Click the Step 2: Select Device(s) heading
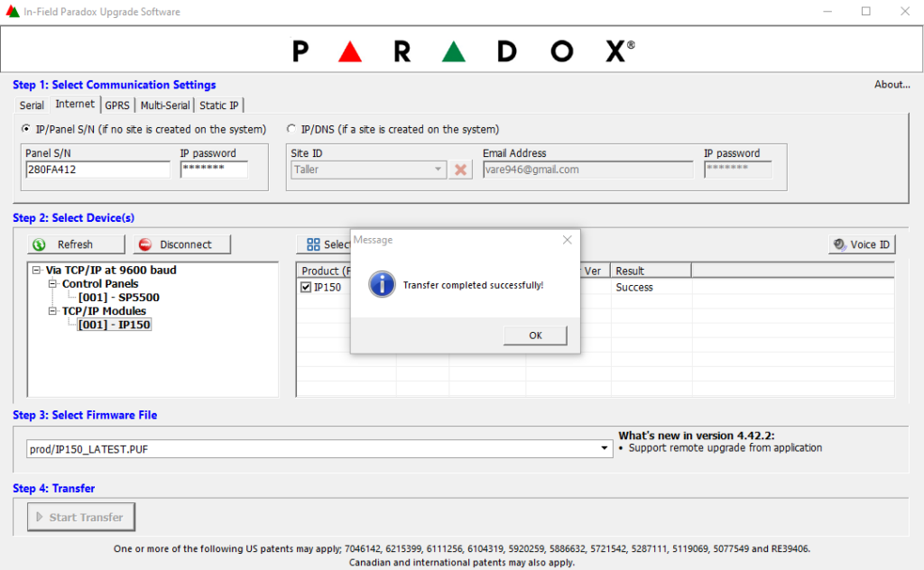This screenshot has height=570, width=924. click(74, 218)
